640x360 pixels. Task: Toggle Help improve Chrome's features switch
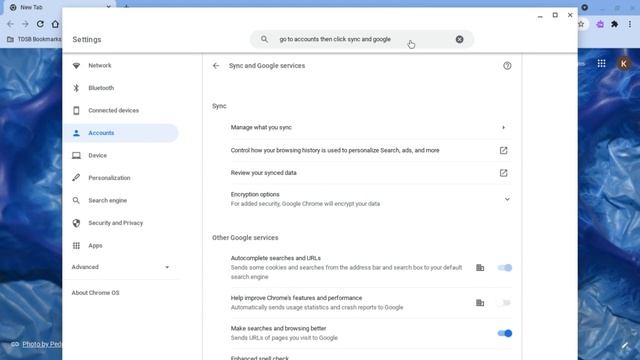tap(504, 303)
